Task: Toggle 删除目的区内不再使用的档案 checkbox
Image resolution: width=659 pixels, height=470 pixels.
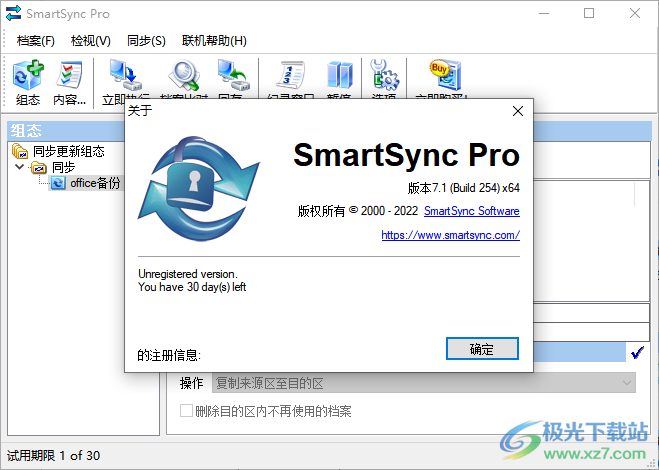Action: click(x=186, y=410)
